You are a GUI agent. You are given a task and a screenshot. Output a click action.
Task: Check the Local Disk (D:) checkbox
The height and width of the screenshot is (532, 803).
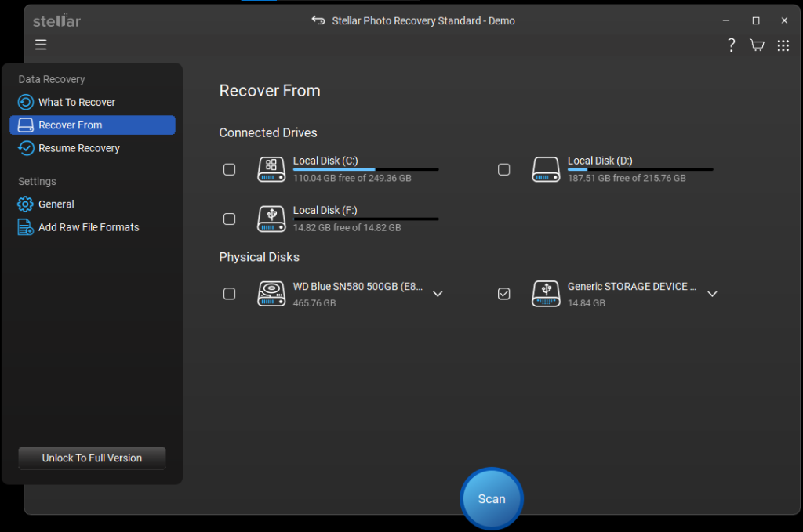[x=504, y=169]
